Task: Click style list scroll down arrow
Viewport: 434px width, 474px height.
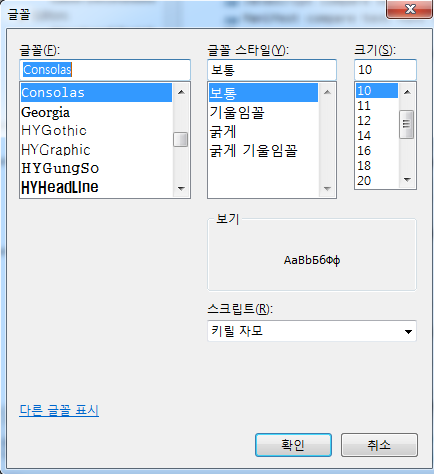Action: tap(327, 189)
